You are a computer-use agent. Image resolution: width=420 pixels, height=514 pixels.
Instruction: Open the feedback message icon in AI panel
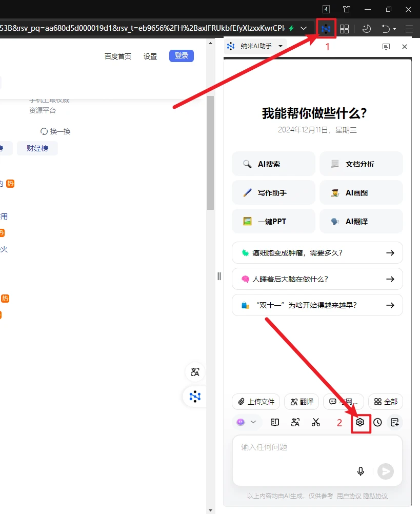[x=386, y=47]
